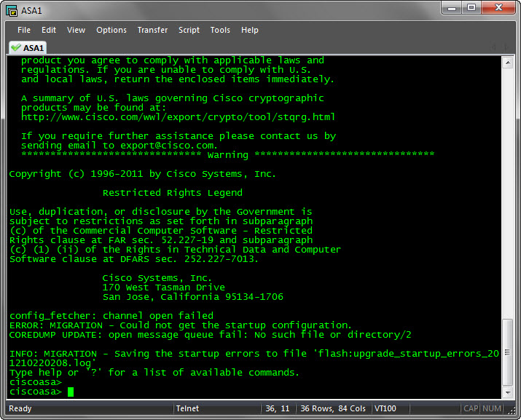Click the vertical scrollbar thumb
Viewport: 521px width, 420px height.
coord(507,352)
